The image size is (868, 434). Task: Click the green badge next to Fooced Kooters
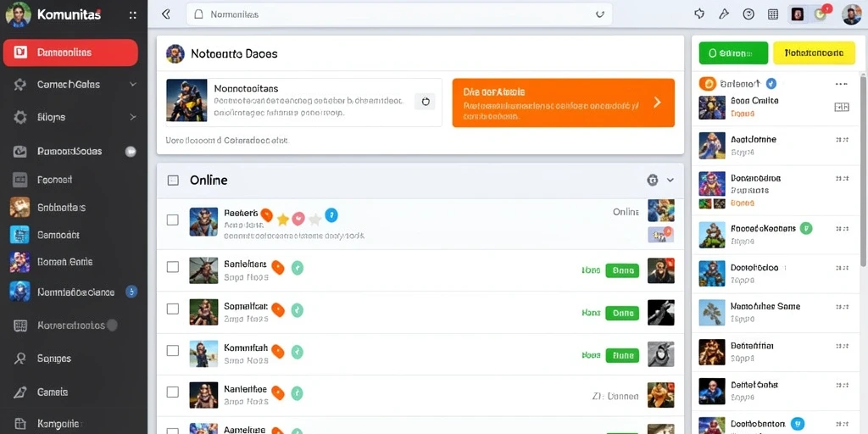(x=806, y=228)
